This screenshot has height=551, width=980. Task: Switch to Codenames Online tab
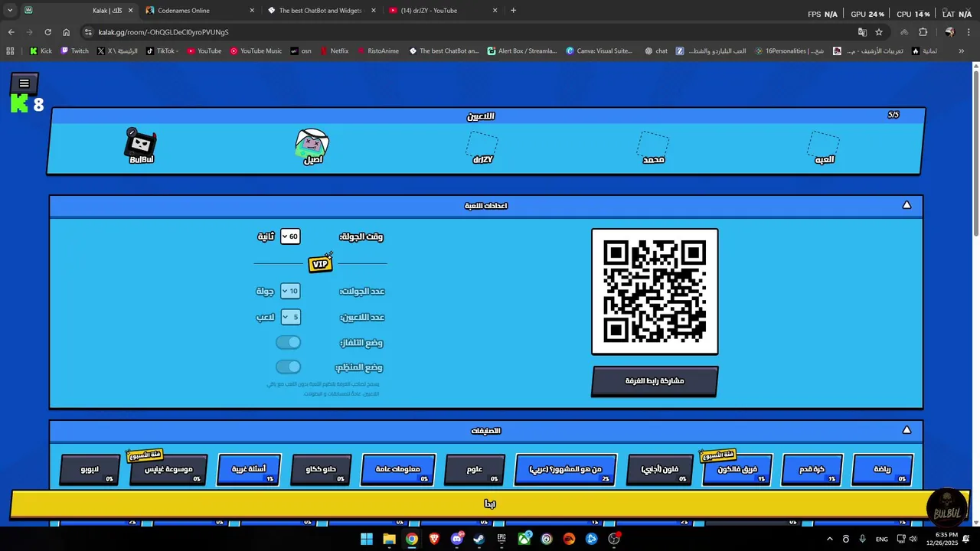199,11
